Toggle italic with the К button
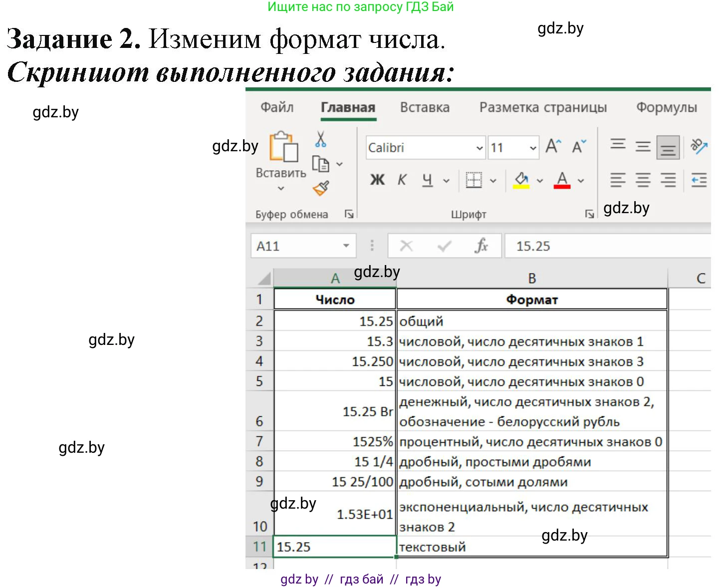Viewport: 723px width, 588px height. (x=402, y=180)
